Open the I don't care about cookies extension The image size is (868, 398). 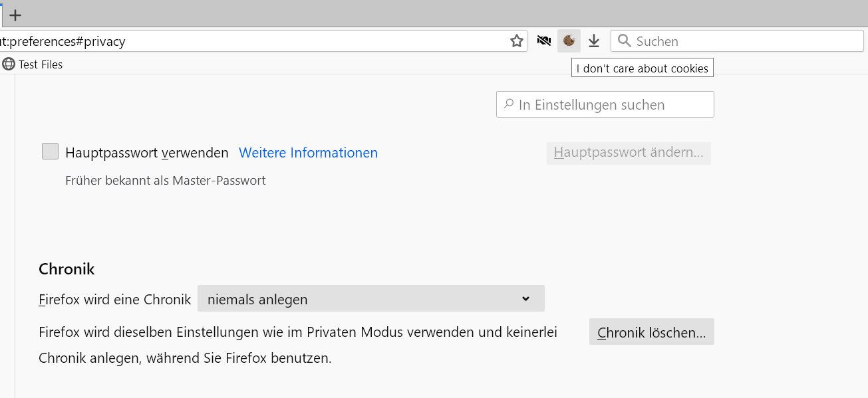tap(569, 41)
